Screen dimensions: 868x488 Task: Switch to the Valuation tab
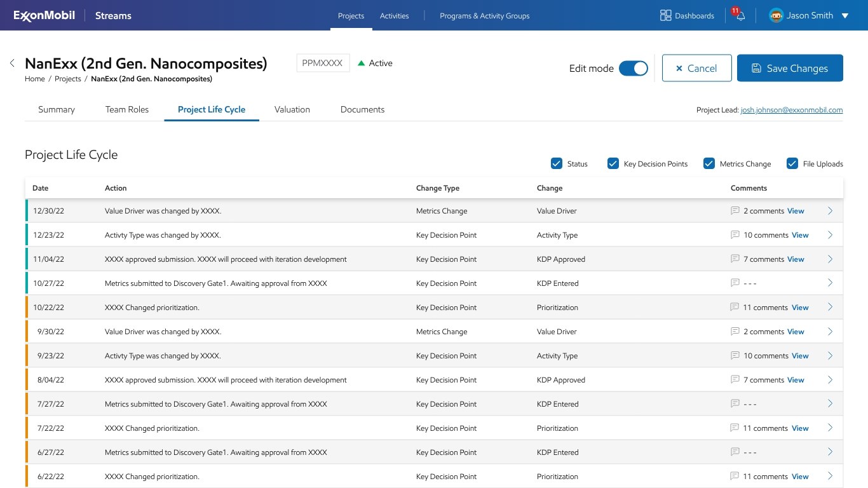click(x=292, y=109)
